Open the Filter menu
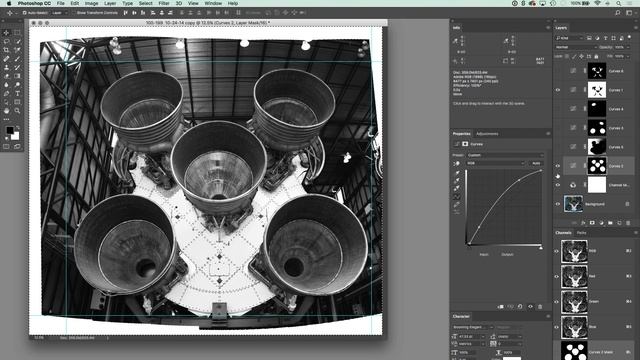 point(164,3)
